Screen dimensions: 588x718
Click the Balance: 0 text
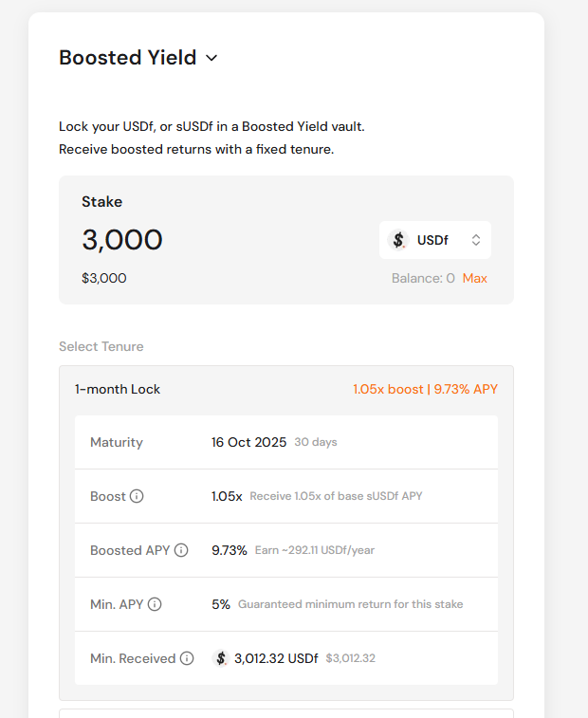click(x=423, y=278)
